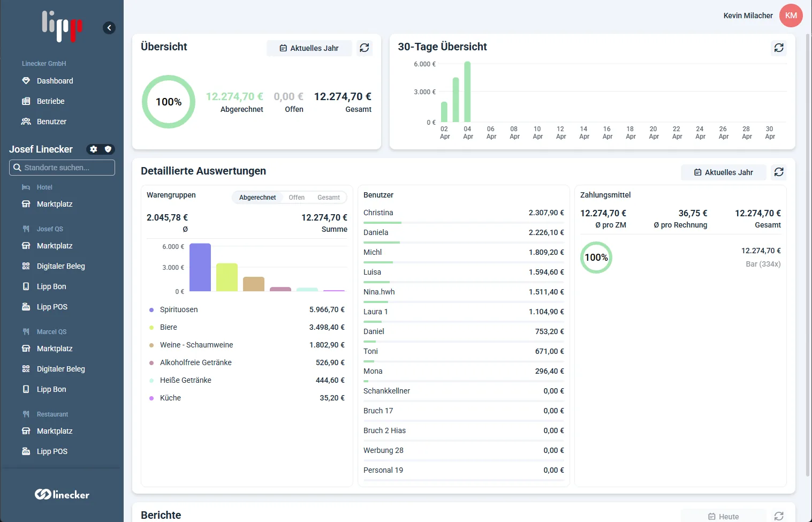Open Aktuelles Jahr selector in Detaillierte Auswertungen
The height and width of the screenshot is (522, 812).
[x=724, y=172]
